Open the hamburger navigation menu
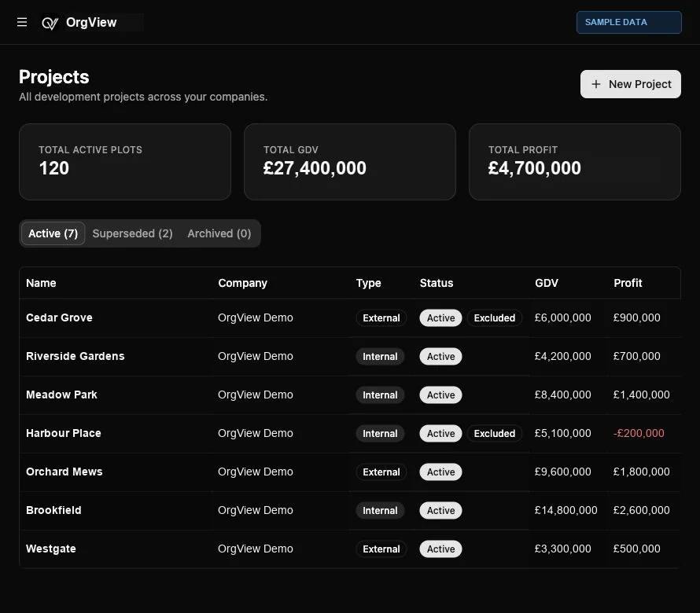This screenshot has width=700, height=613. (x=22, y=22)
